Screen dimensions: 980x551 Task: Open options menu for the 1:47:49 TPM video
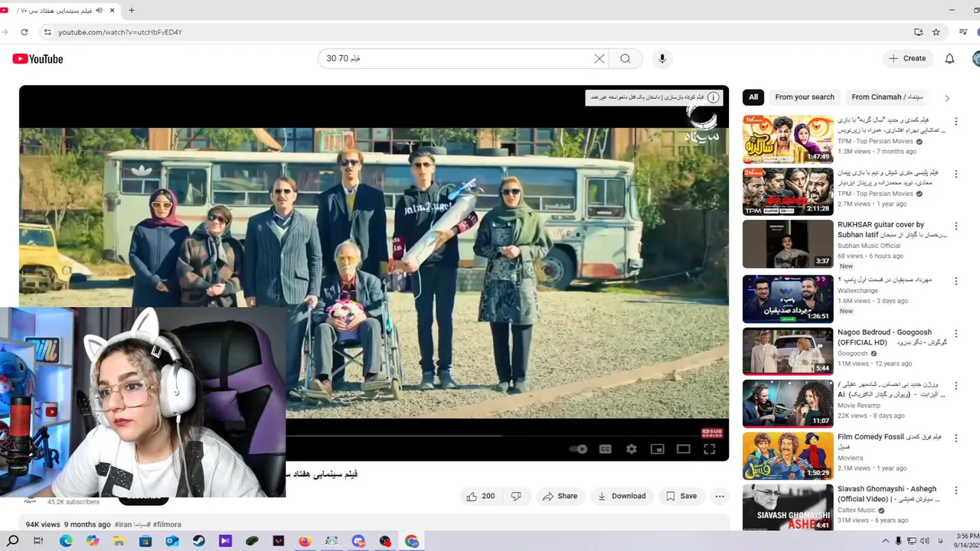tap(955, 122)
